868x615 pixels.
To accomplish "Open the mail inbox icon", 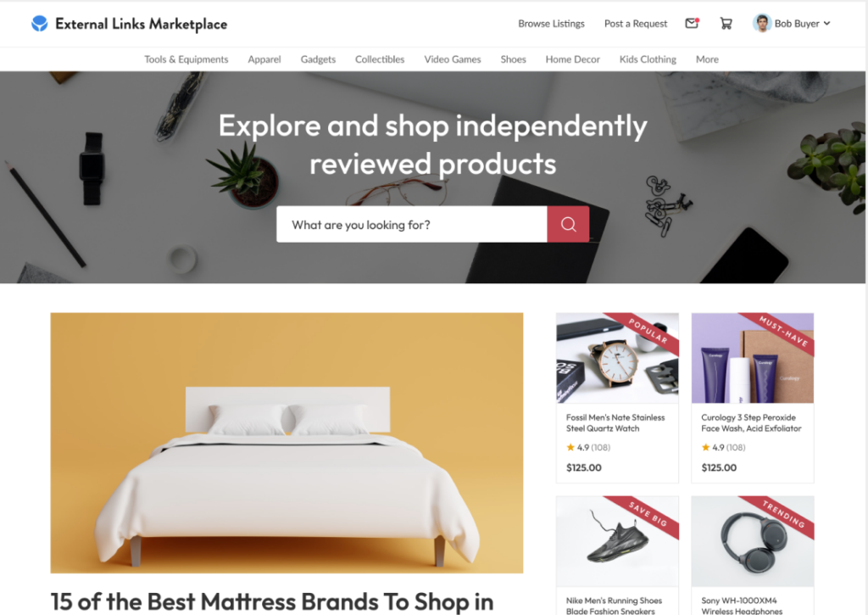I will 692,23.
